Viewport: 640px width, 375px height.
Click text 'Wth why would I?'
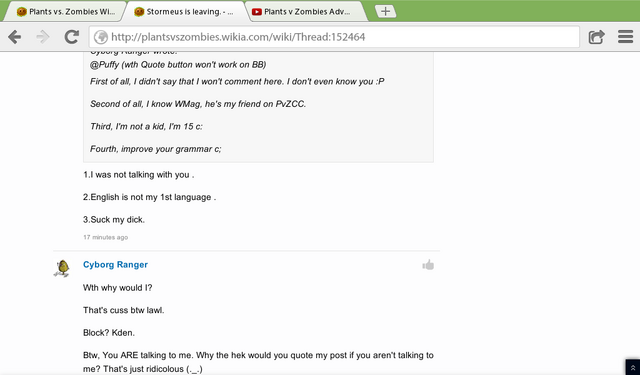pos(118,288)
